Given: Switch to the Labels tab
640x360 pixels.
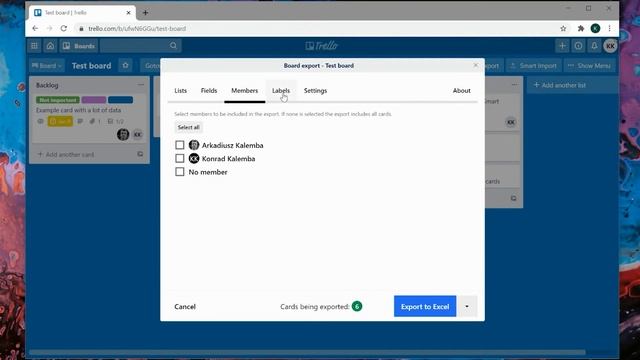Looking at the screenshot, I should click(281, 91).
